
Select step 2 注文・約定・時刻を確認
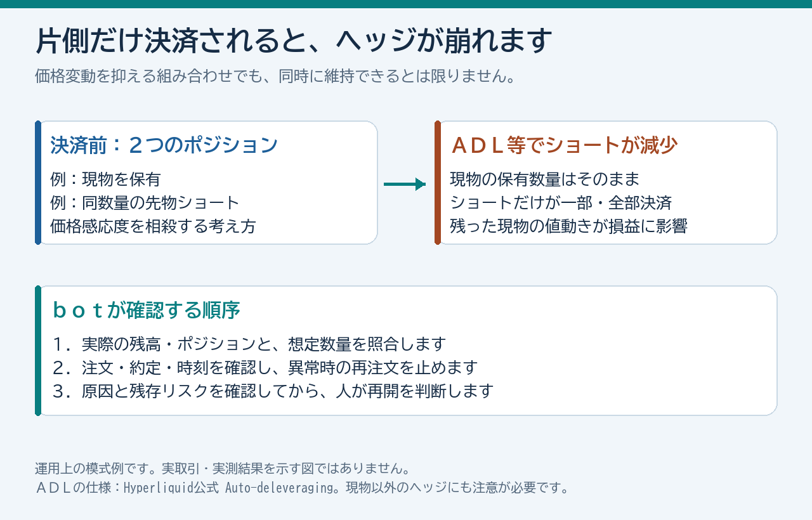click(265, 368)
